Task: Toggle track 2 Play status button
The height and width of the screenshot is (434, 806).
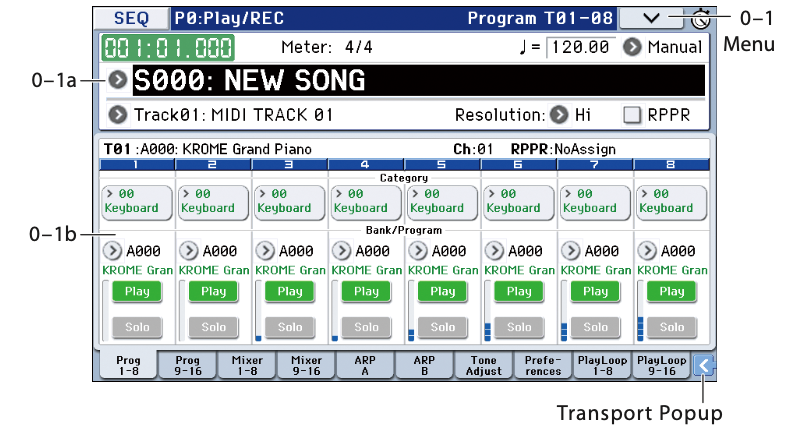Action: 213,292
